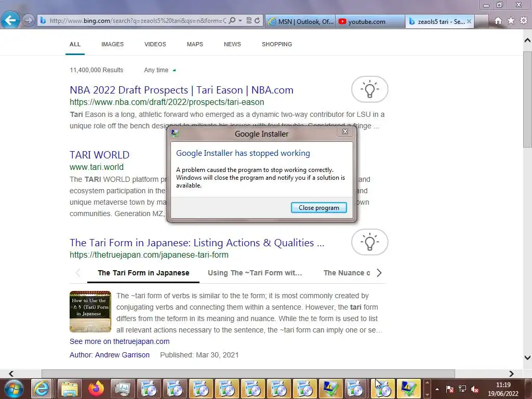
Task: Open NBA 2022 Draft Prospects result
Action: pos(181,90)
